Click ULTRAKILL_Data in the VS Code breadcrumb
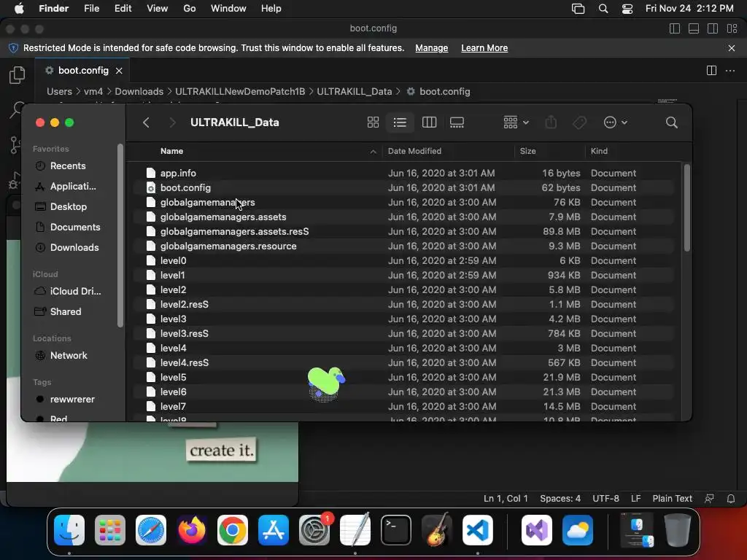The width and height of the screenshot is (747, 560). (x=355, y=91)
